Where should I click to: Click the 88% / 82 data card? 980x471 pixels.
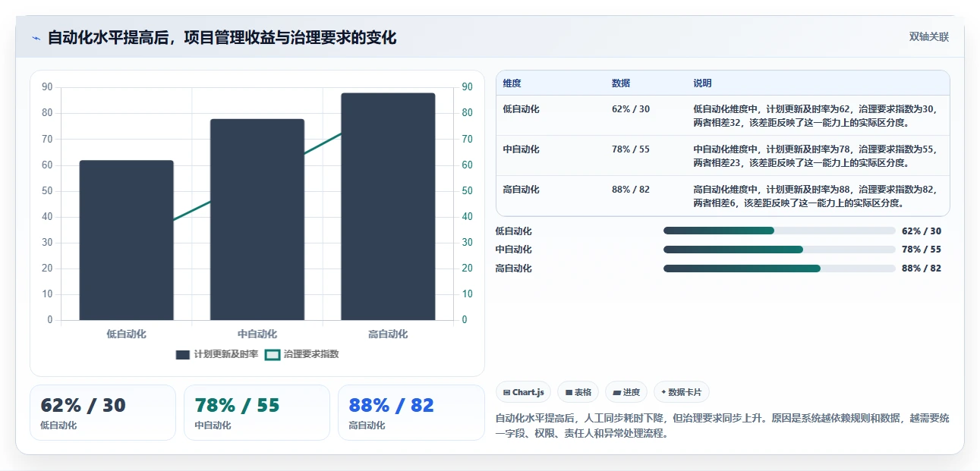pos(411,413)
